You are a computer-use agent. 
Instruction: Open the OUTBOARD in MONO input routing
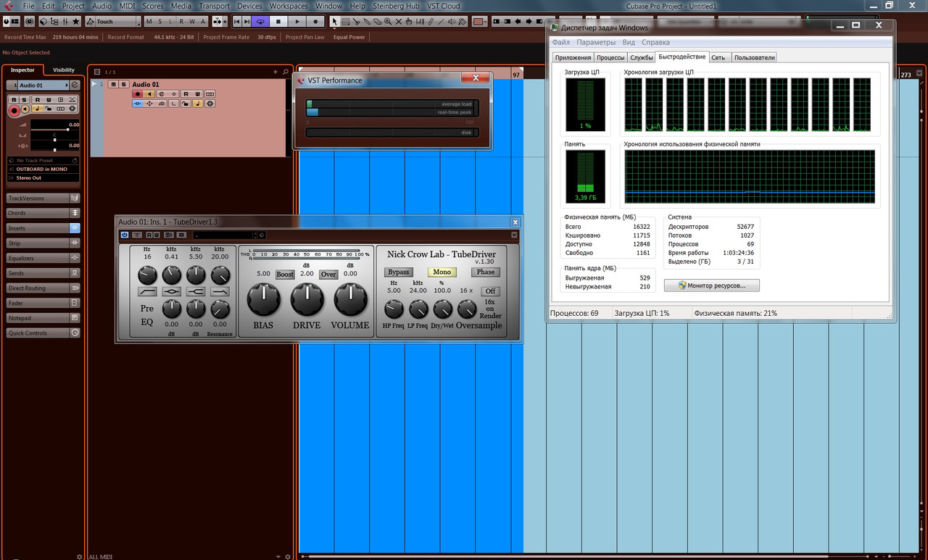(43, 169)
